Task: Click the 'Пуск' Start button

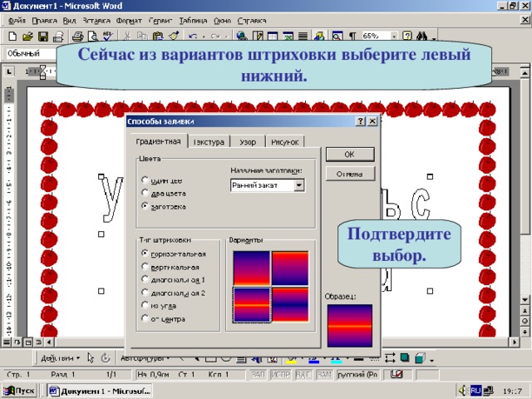Action: click(20, 391)
